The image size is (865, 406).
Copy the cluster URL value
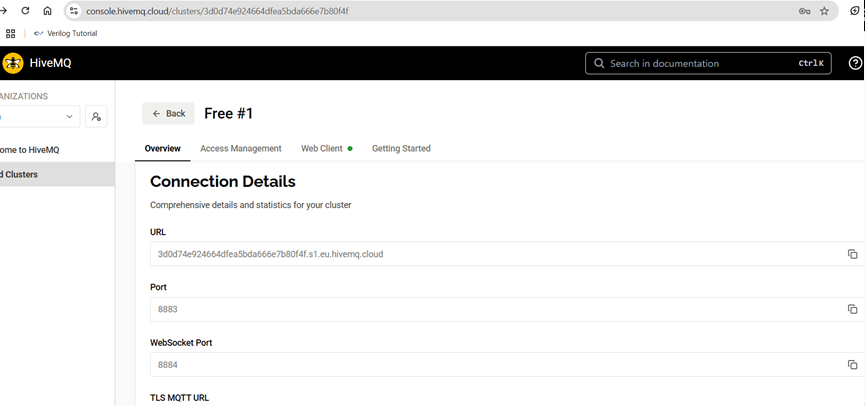852,254
